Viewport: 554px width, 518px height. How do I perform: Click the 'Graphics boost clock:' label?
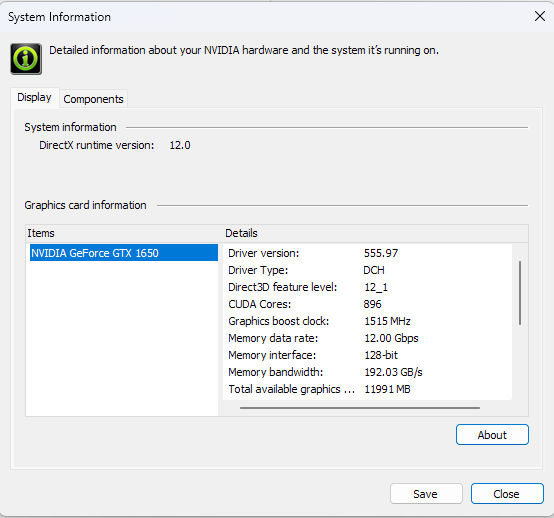point(279,321)
